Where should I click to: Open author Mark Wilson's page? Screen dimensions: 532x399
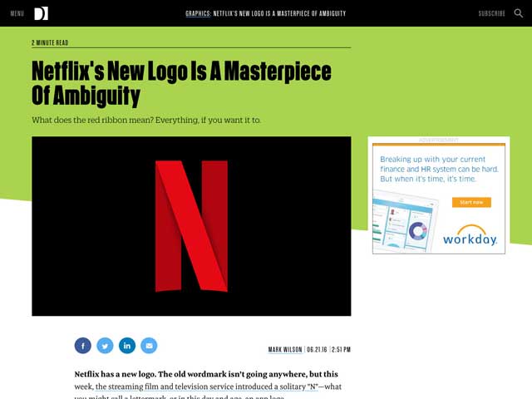click(x=285, y=349)
